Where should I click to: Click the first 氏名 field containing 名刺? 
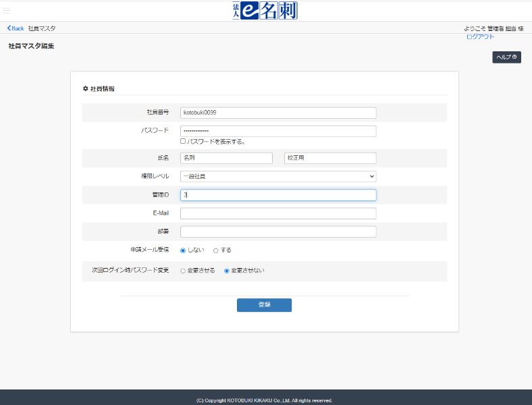(226, 158)
